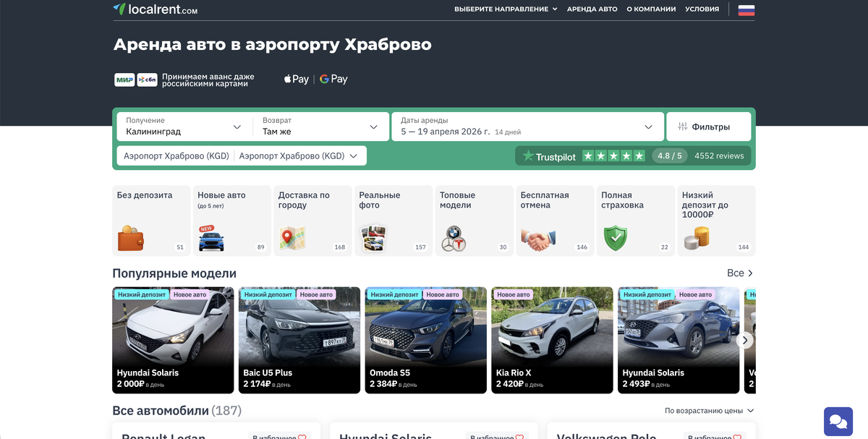Open the Получение Калининград dropdown
The height and width of the screenshot is (439, 868).
coord(184,127)
